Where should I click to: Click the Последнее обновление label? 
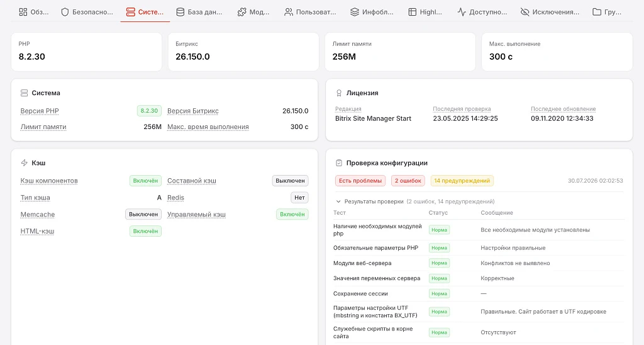click(563, 109)
